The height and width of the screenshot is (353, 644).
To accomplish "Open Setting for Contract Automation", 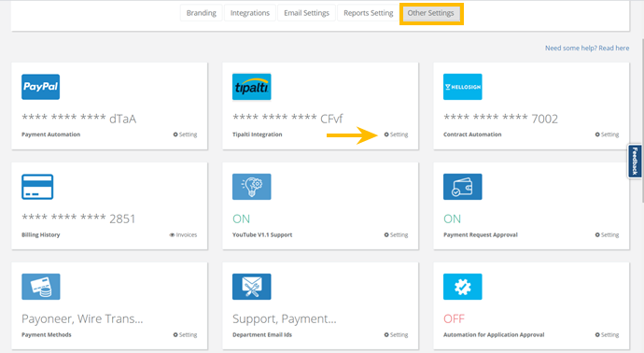I will coord(607,134).
